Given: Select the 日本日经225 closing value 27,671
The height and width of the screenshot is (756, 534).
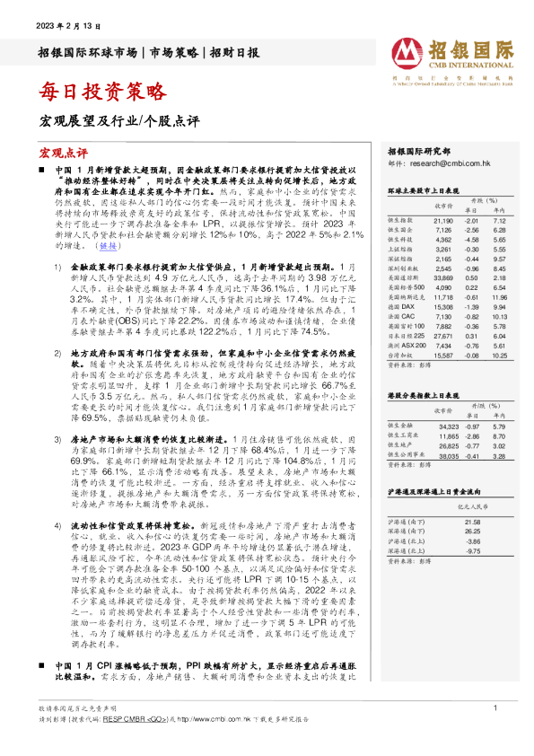Looking at the screenshot, I should (x=443, y=336).
